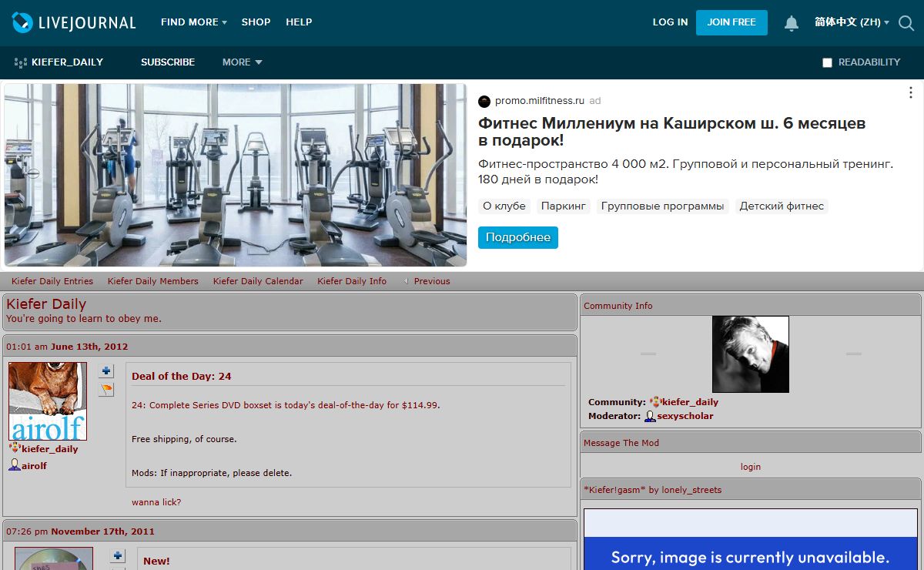The width and height of the screenshot is (924, 570).
Task: Click the Kiefer Daily journal title
Action: [x=46, y=304]
